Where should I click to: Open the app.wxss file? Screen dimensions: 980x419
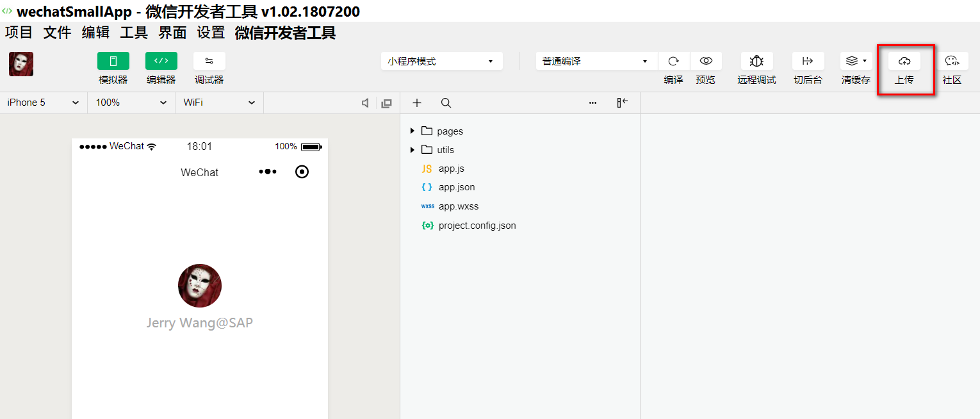(459, 206)
